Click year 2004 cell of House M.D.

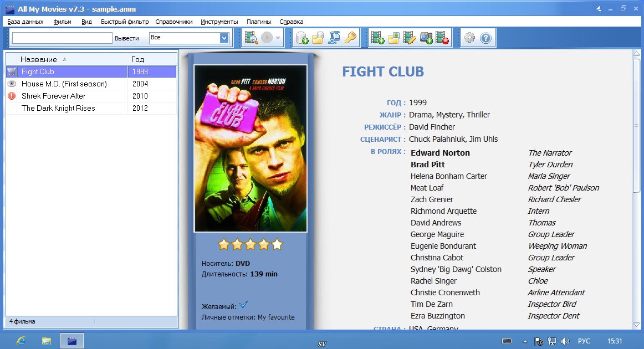[152, 84]
